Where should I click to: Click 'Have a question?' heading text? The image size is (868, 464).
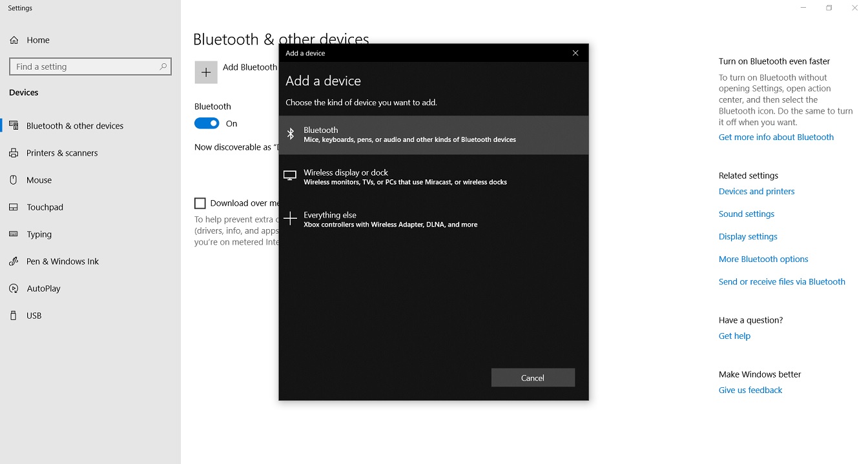(751, 320)
